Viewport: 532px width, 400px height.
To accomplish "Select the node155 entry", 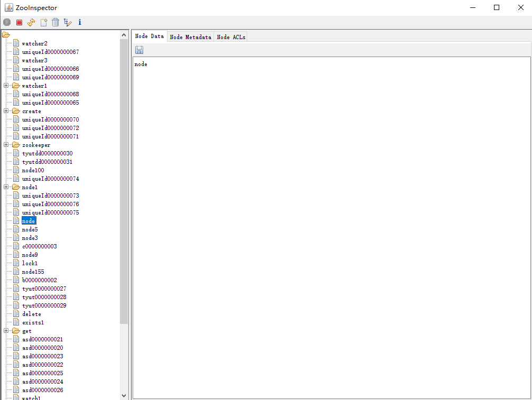I will click(33, 272).
